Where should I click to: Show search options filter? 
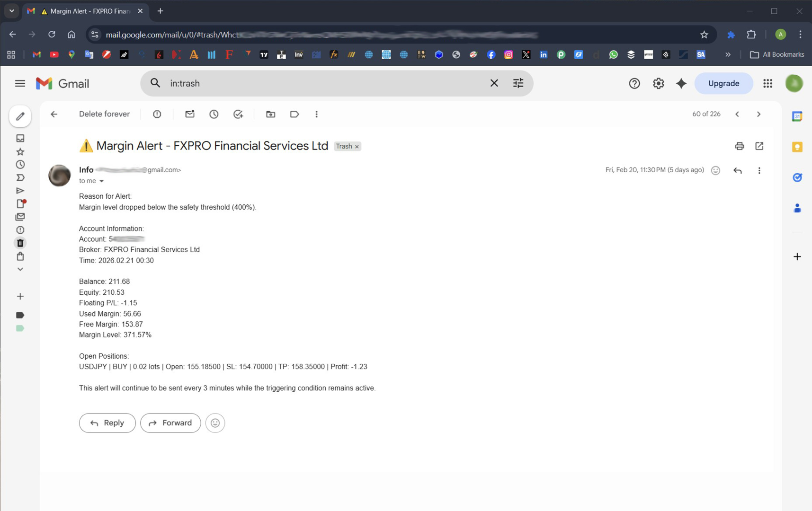click(x=518, y=83)
